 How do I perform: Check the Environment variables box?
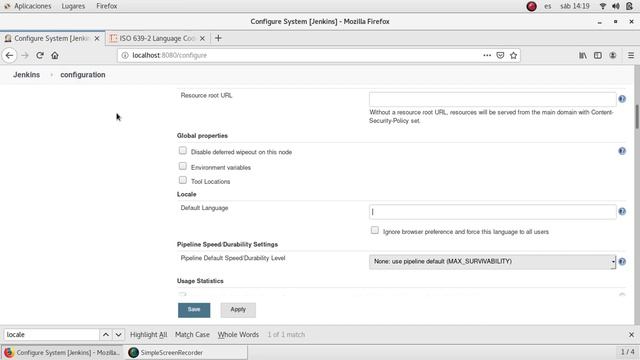(182, 166)
